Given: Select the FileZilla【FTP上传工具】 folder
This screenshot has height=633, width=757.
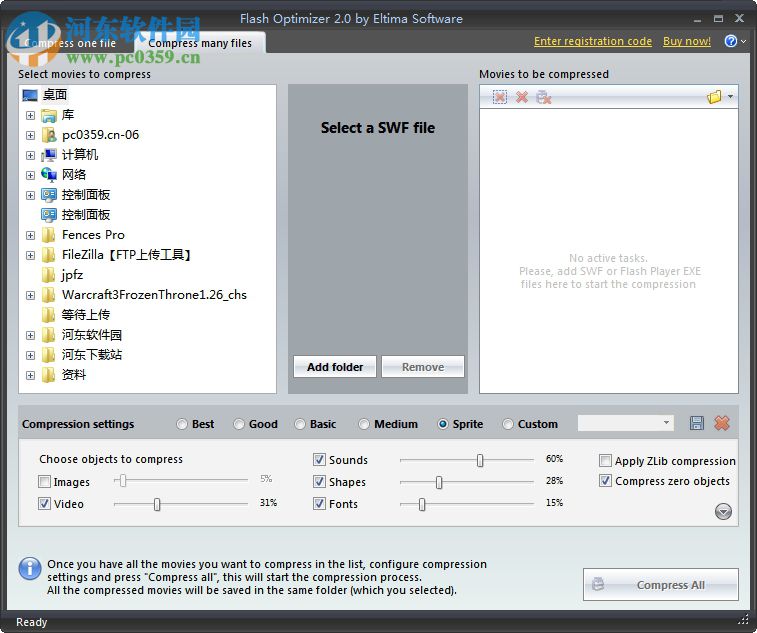Looking at the screenshot, I should pyautogui.click(x=126, y=255).
